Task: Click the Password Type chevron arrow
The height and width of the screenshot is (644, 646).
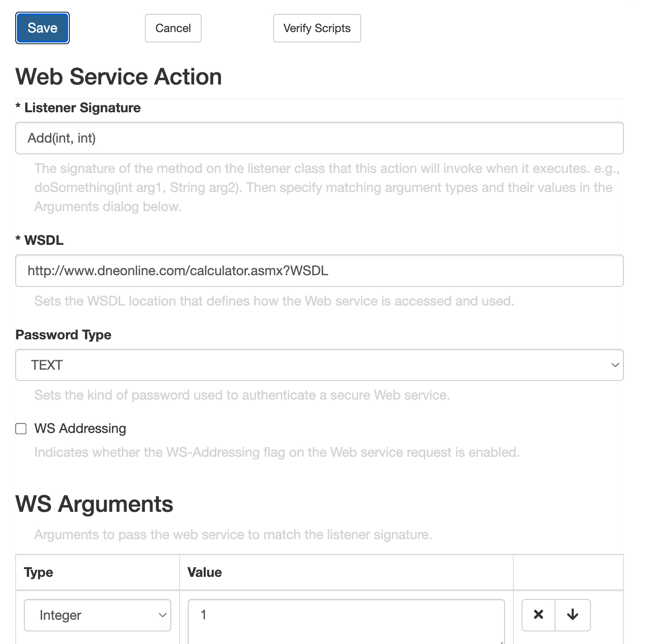Action: (x=614, y=365)
